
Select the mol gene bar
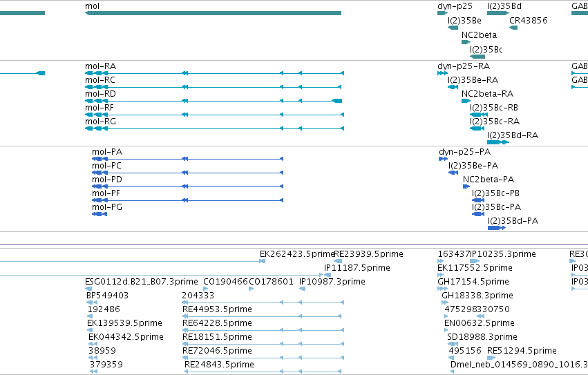click(213, 13)
